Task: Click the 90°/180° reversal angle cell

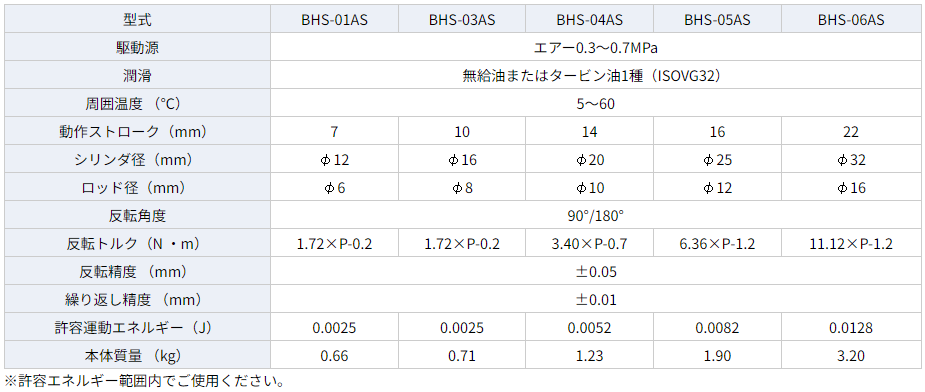Action: [x=595, y=216]
